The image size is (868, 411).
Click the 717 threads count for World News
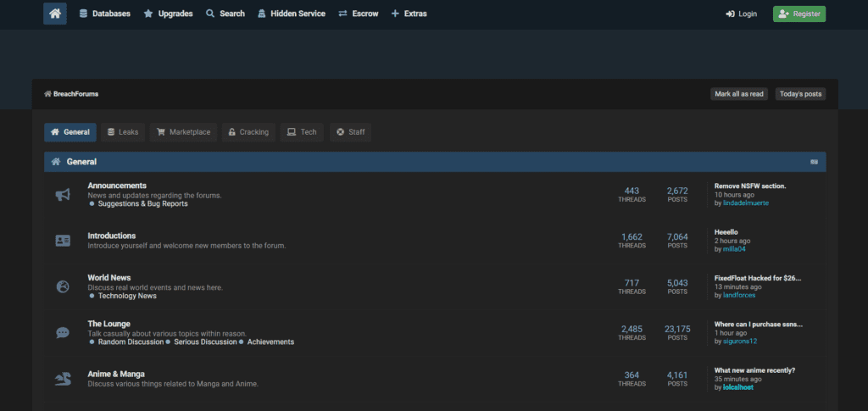[632, 283]
